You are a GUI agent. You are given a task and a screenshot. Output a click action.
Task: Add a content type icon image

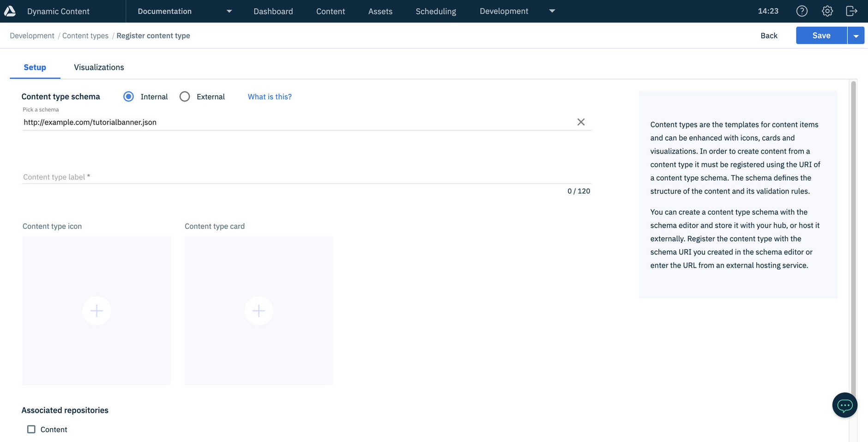tap(96, 311)
